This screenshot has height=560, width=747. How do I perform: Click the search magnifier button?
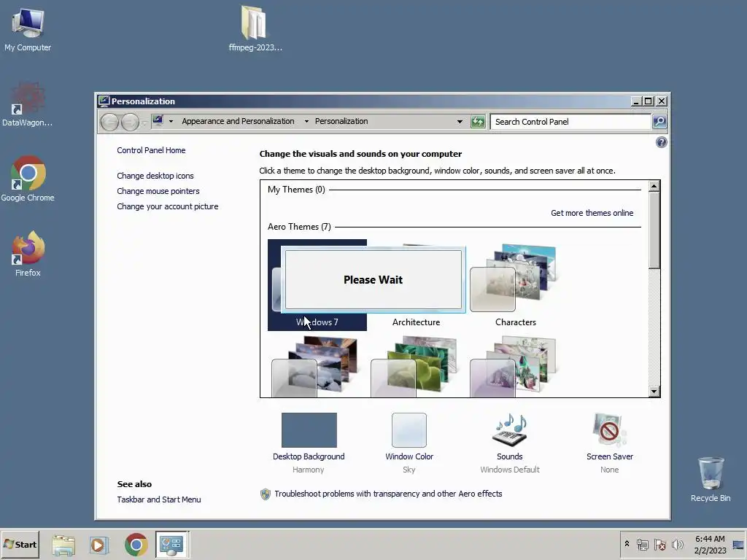click(x=659, y=122)
